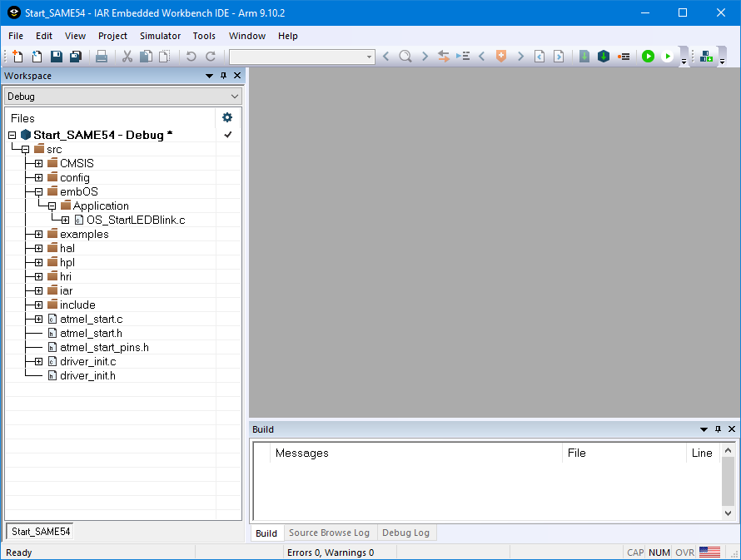The width and height of the screenshot is (741, 560).
Task: Click the Start_SAME54 workspace tab button
Action: click(x=41, y=531)
